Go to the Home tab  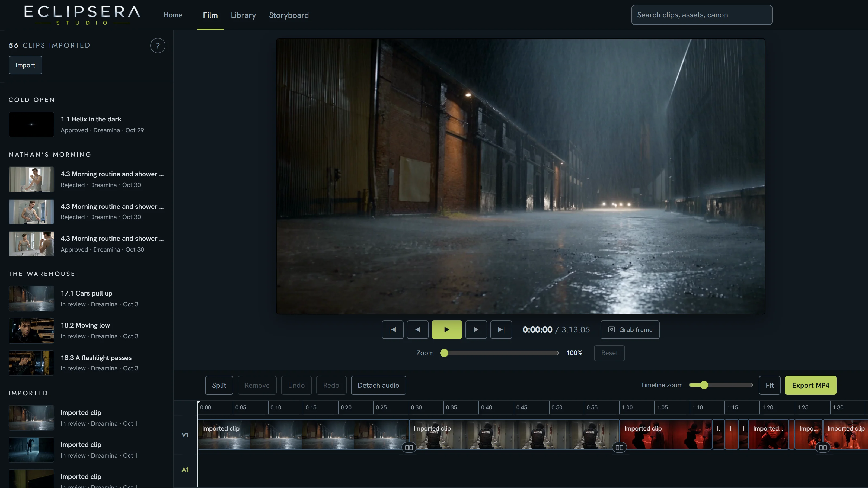(x=173, y=15)
